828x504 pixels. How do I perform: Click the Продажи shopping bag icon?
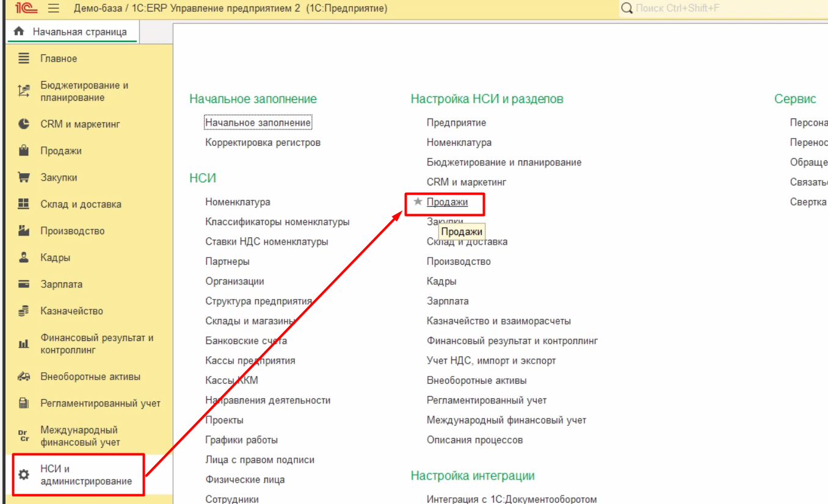click(24, 151)
